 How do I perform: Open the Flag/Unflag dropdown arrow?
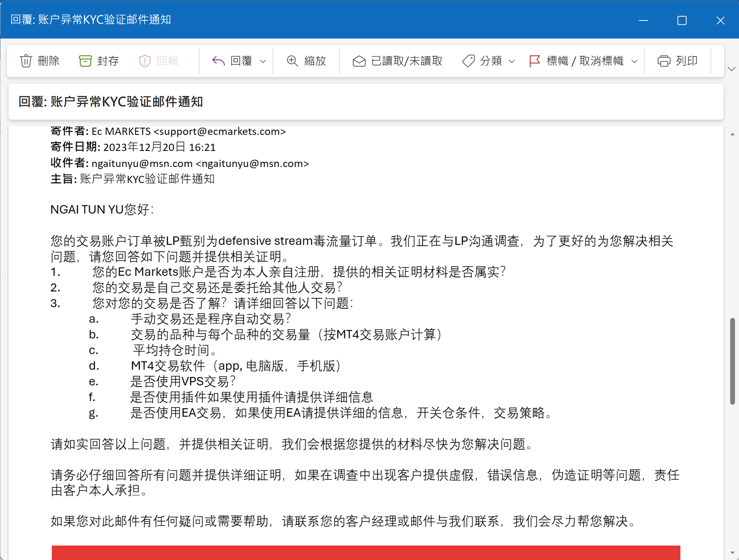click(x=634, y=61)
